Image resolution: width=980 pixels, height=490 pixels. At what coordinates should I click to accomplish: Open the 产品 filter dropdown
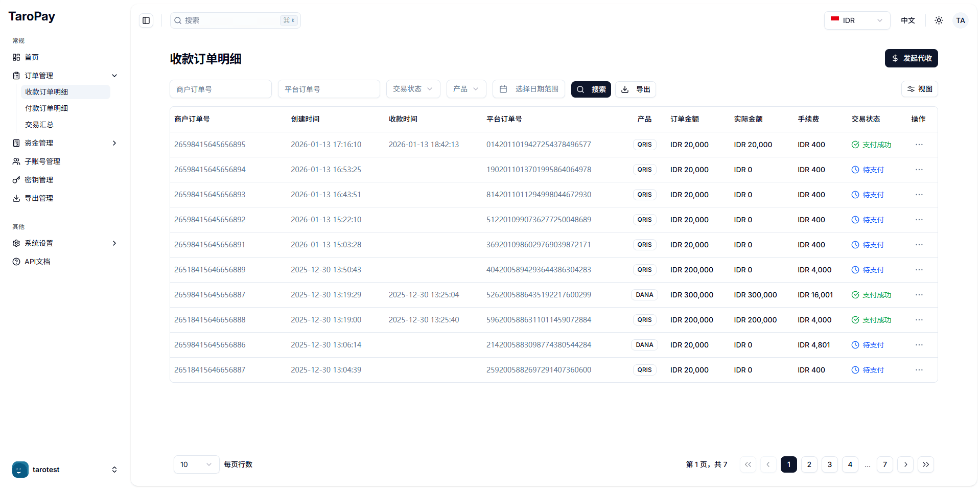[x=465, y=89]
